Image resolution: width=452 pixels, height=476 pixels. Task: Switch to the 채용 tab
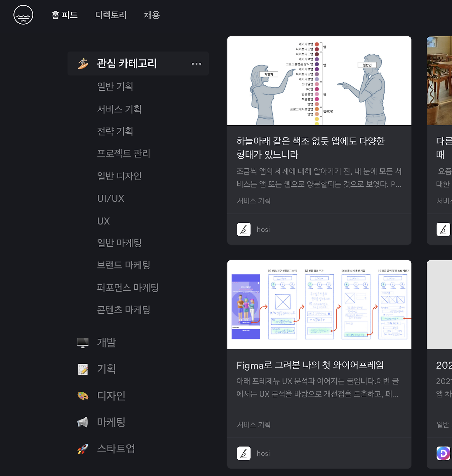[x=152, y=15]
